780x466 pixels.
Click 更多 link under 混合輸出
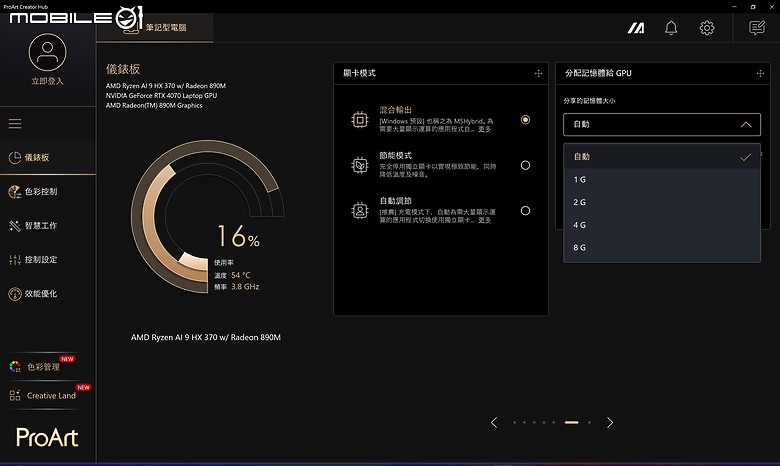point(485,129)
